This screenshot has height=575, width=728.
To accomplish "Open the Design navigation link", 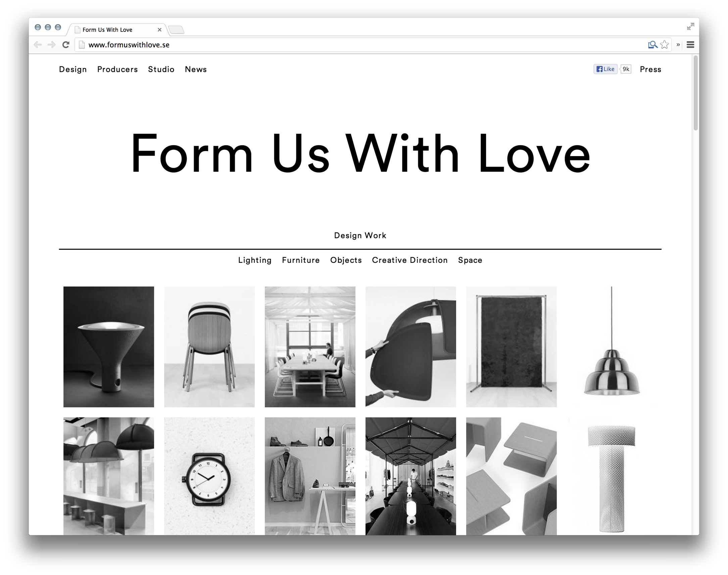I will (73, 69).
